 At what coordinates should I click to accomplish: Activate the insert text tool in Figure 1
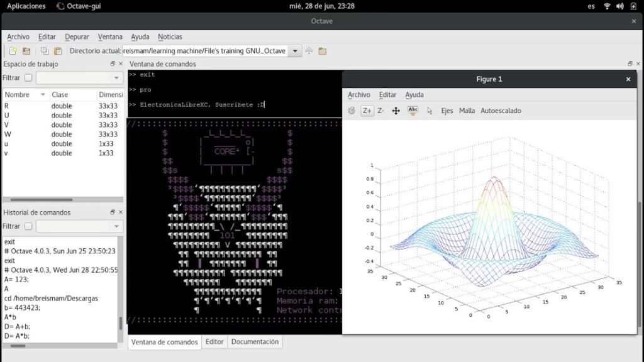413,111
